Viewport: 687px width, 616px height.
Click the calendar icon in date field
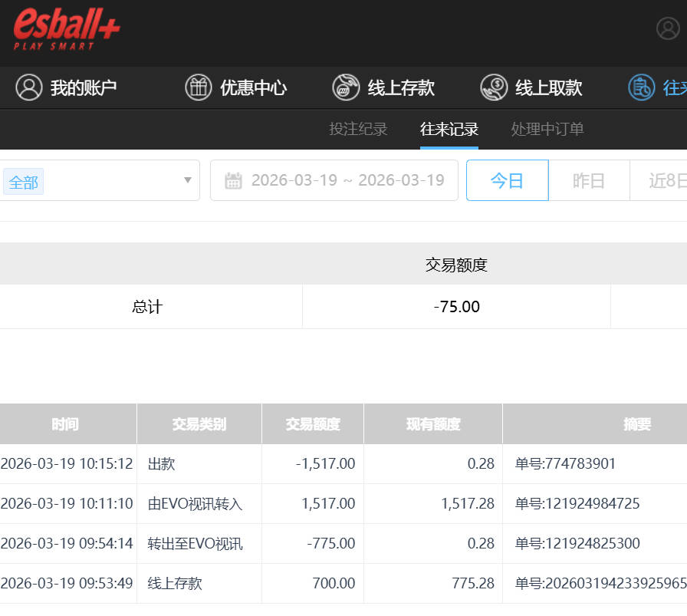coord(233,181)
